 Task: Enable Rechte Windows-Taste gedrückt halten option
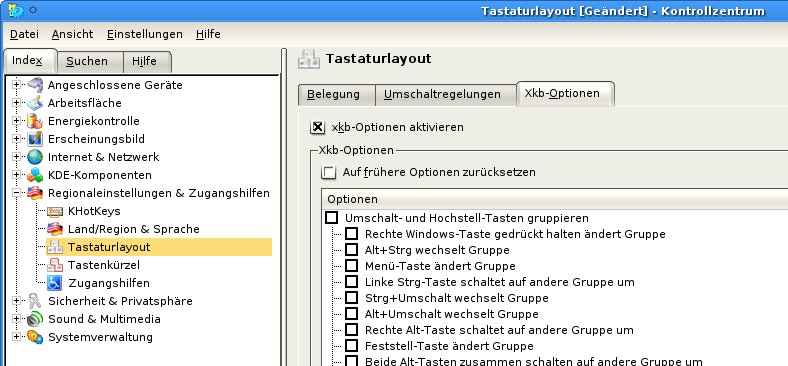[352, 234]
